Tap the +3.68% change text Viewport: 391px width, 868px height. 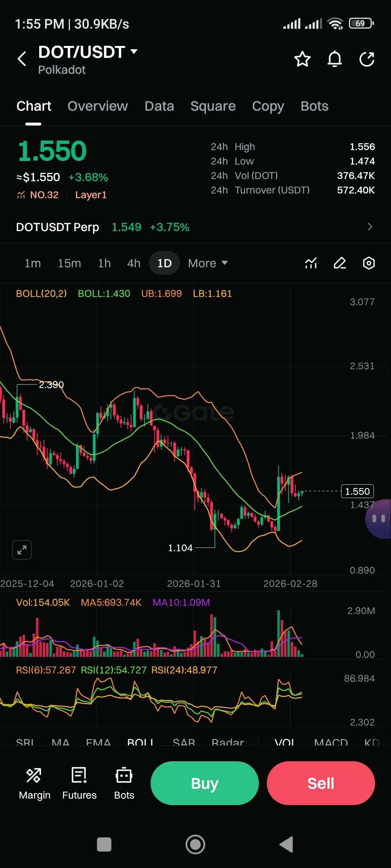click(88, 177)
